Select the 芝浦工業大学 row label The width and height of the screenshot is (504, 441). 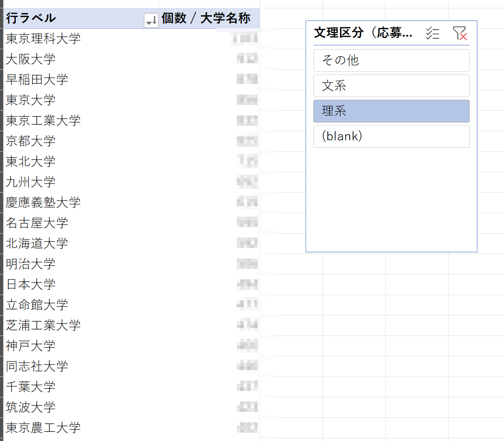click(43, 326)
